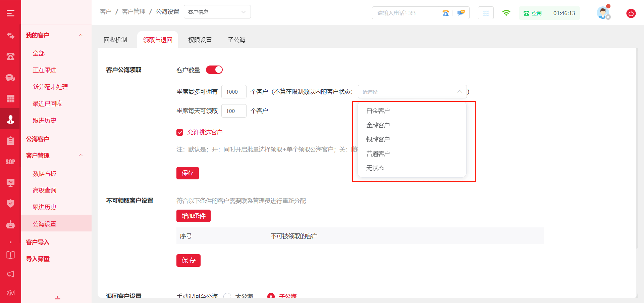
Task: Open the apps dot-grid icon
Action: coord(486,13)
